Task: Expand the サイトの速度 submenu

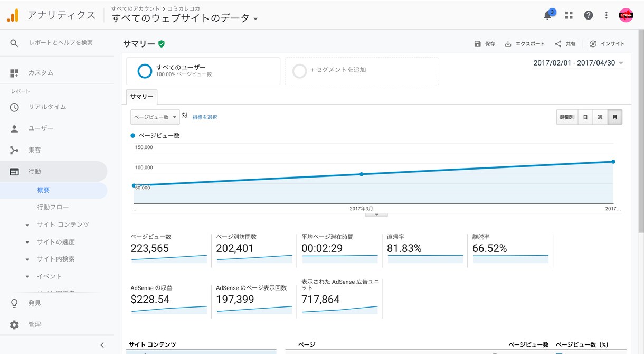Action: point(27,243)
